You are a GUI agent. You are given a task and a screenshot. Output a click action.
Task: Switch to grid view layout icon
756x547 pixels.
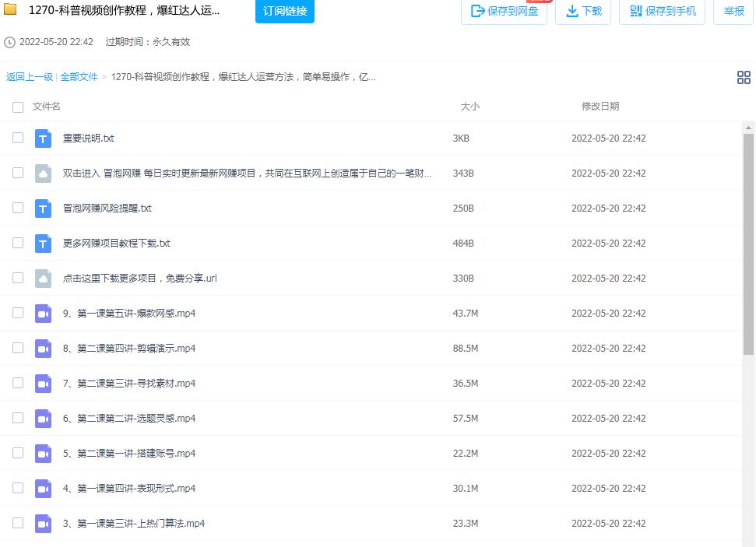[x=744, y=77]
